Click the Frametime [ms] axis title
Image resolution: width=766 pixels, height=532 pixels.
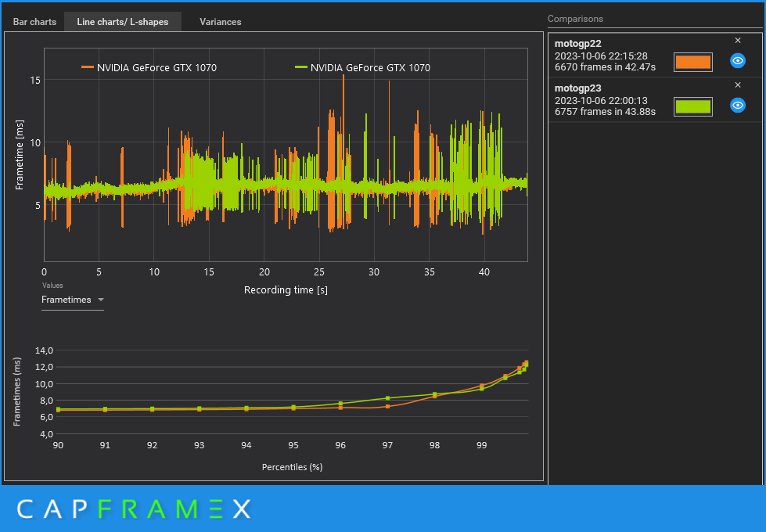pyautogui.click(x=20, y=154)
